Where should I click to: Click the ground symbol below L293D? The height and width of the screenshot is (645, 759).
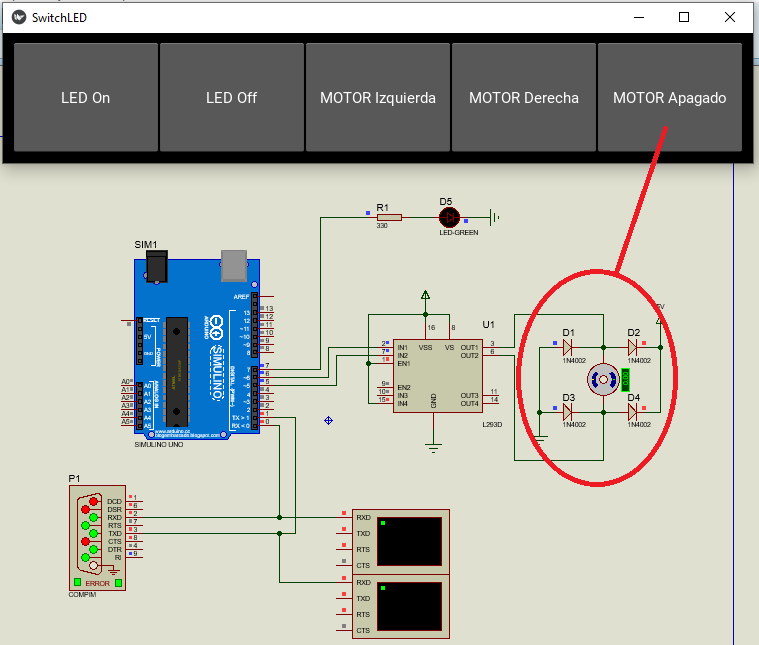click(433, 447)
